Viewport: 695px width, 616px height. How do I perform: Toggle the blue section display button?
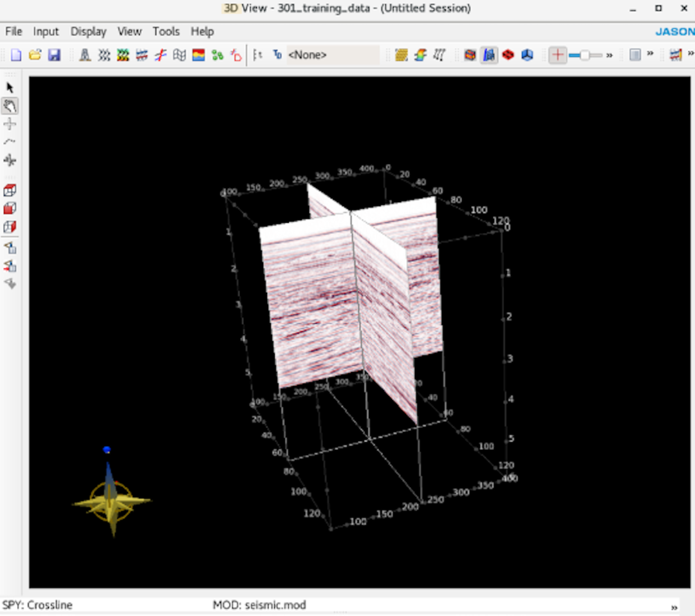(489, 55)
